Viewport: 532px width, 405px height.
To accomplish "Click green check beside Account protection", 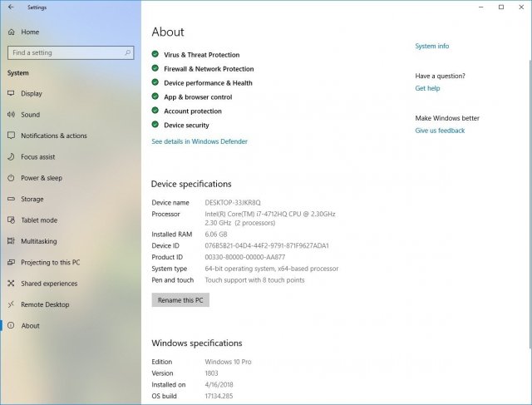I will (x=155, y=111).
